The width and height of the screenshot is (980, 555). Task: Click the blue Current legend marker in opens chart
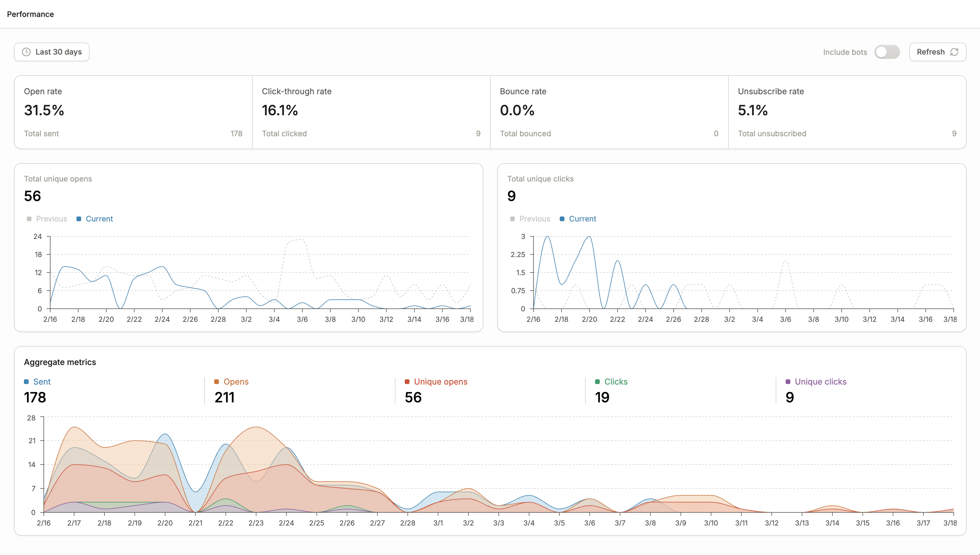click(79, 219)
